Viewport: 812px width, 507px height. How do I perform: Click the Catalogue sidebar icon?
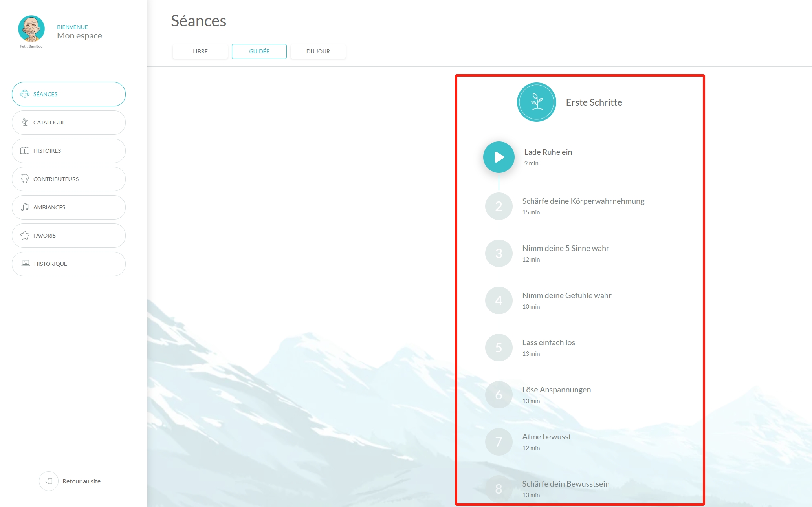pyautogui.click(x=25, y=122)
